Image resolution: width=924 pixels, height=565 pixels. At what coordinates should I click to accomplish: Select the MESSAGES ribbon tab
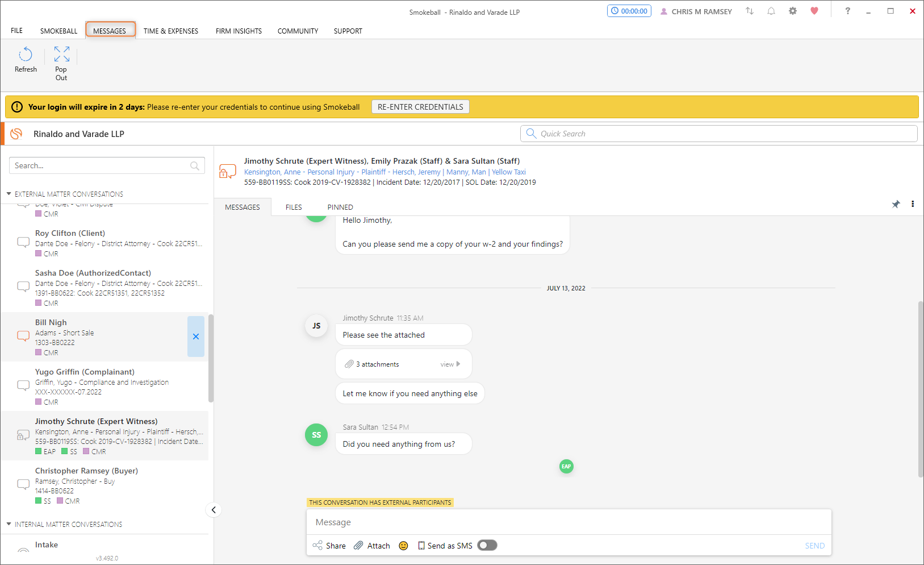110,30
